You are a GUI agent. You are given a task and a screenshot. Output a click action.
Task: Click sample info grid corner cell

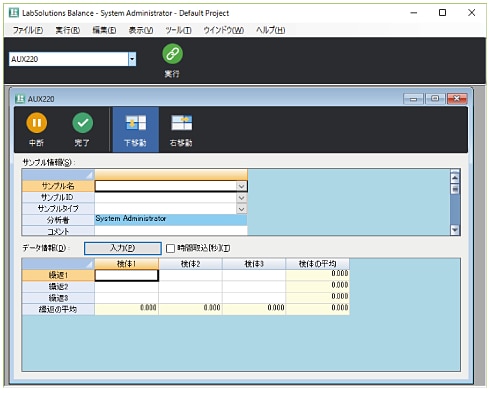[58, 175]
